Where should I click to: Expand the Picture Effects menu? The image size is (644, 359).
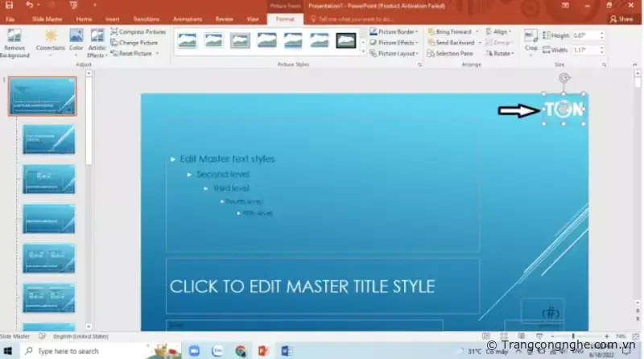[x=396, y=43]
